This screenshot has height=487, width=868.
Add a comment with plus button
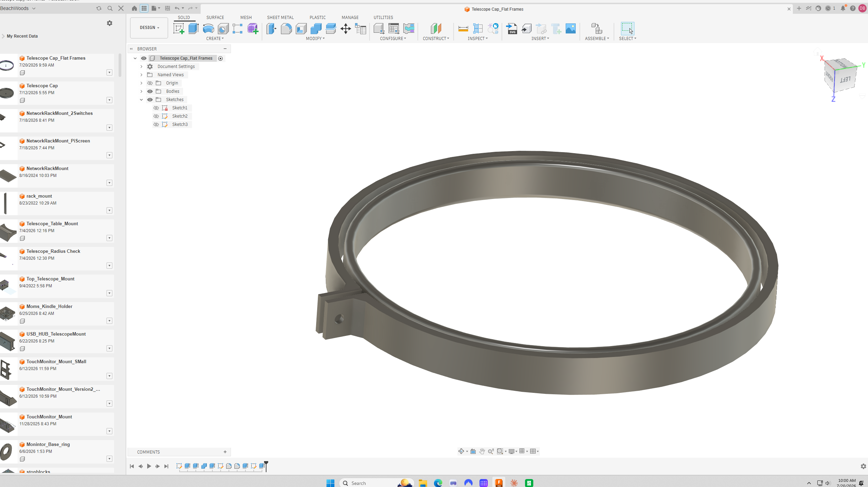point(225,452)
